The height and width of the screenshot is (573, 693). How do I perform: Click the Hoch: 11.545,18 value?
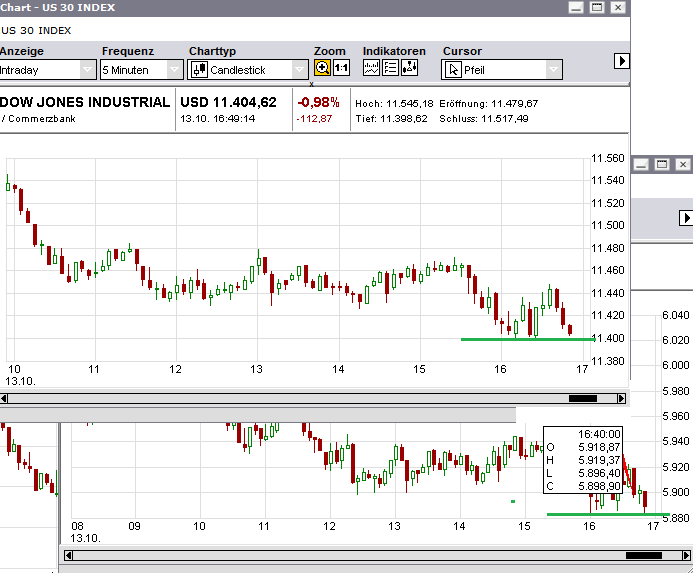[x=394, y=103]
